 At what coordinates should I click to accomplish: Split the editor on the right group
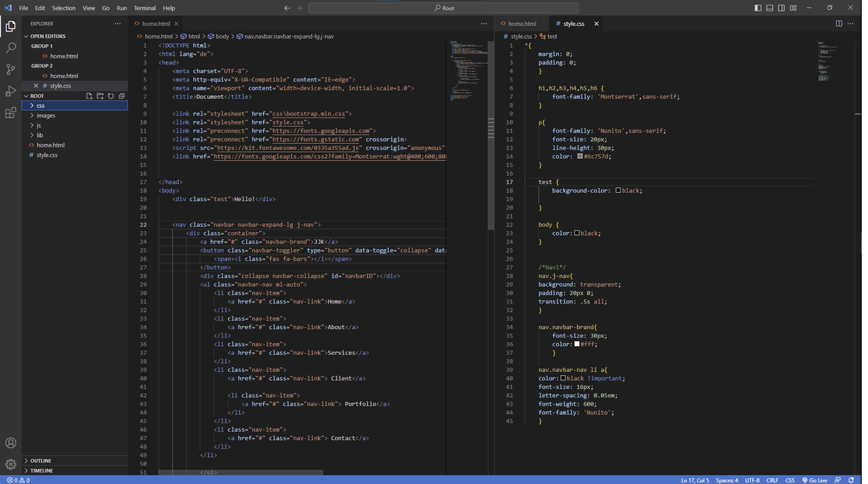click(839, 24)
